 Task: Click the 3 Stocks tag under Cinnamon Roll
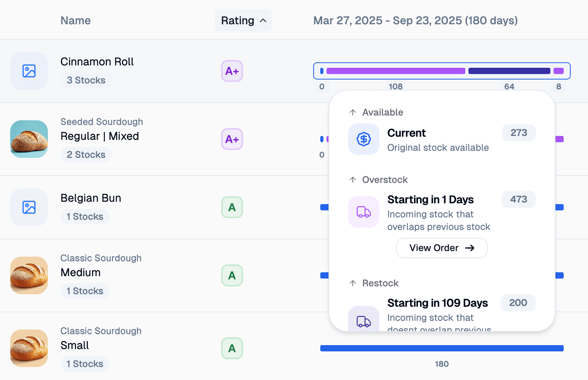point(86,80)
